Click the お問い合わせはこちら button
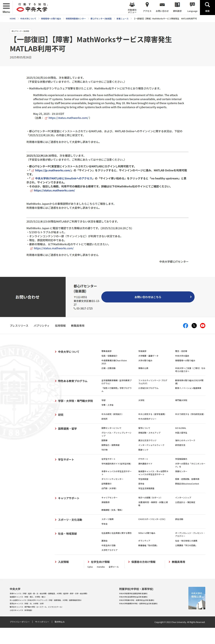The width and height of the screenshot is (215, 644). (x=148, y=297)
